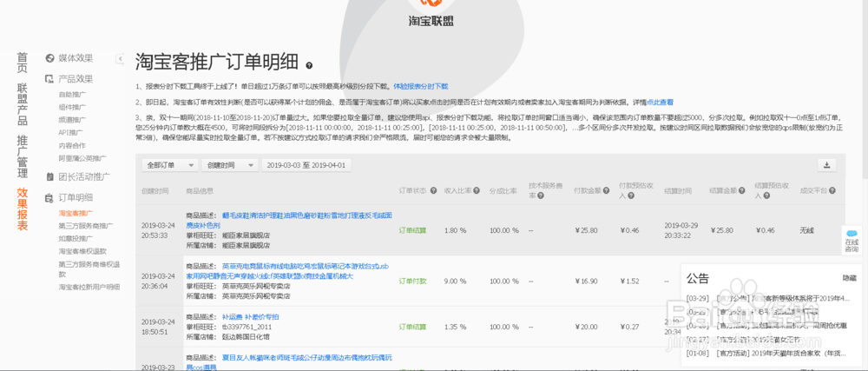868x371 pixels.
Task: Click help icon next to 收入比率 header
Action: click(x=477, y=190)
